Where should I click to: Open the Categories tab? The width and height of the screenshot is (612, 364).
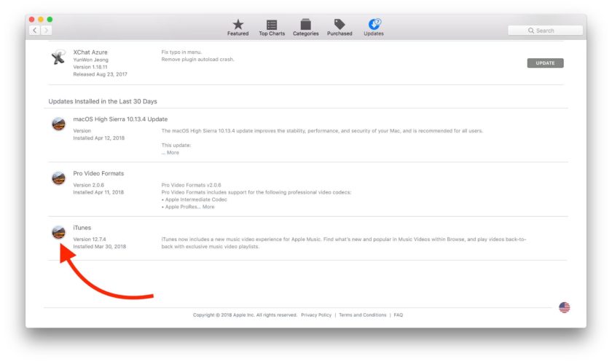305,28
